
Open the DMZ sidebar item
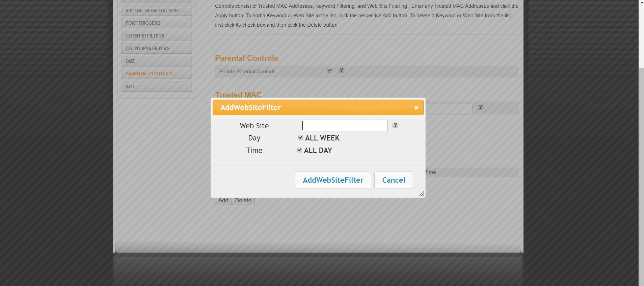point(156,61)
